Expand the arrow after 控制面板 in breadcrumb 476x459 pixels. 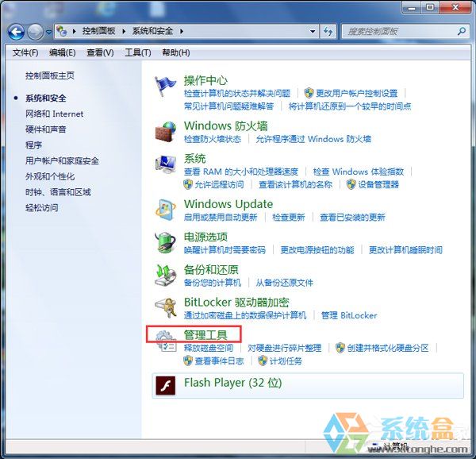[x=124, y=31]
